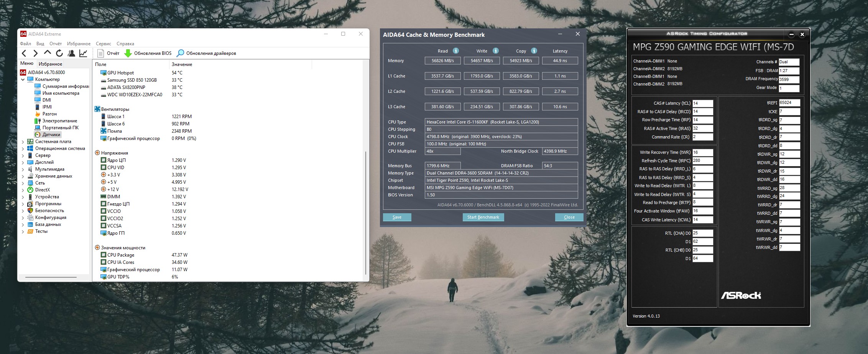Go up one level in AIDA64 toolbar
This screenshot has width=868, height=354.
(x=48, y=53)
